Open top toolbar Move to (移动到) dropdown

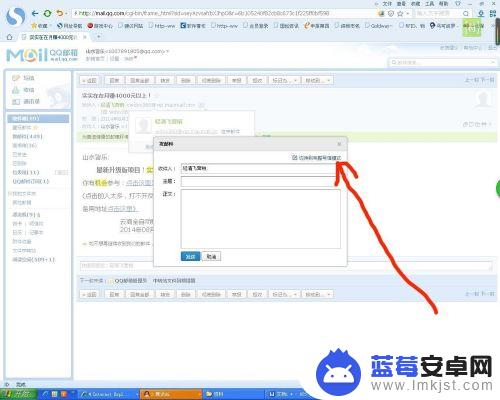[318, 80]
